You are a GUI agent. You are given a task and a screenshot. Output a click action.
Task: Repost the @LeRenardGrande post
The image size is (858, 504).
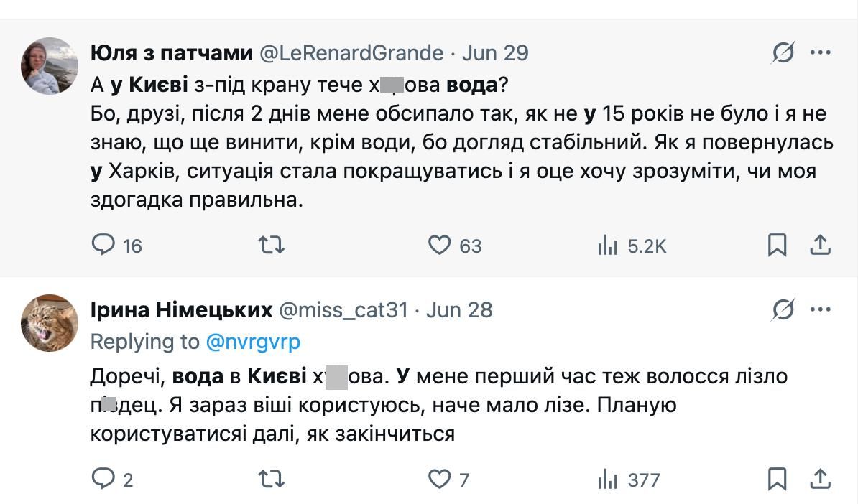pyautogui.click(x=271, y=246)
